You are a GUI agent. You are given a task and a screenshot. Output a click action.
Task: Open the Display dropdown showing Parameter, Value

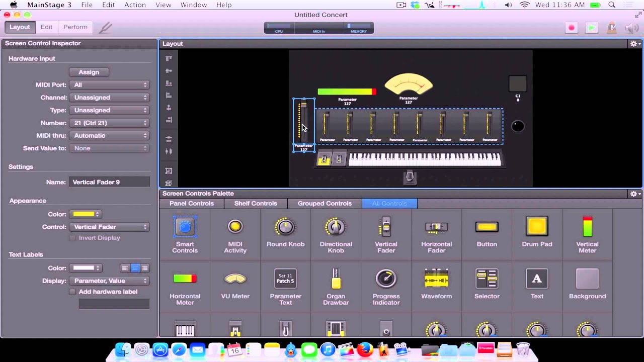coord(109,281)
